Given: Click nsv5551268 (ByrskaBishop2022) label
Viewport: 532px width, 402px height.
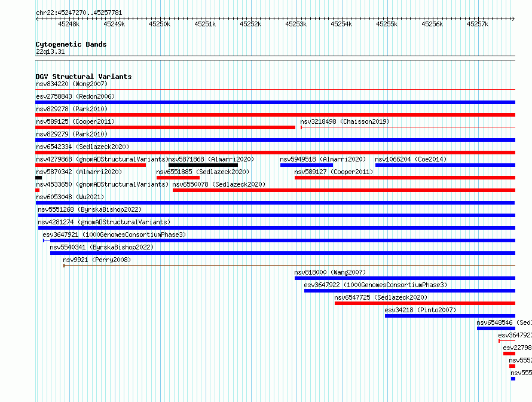Looking at the screenshot, I should [90, 209].
